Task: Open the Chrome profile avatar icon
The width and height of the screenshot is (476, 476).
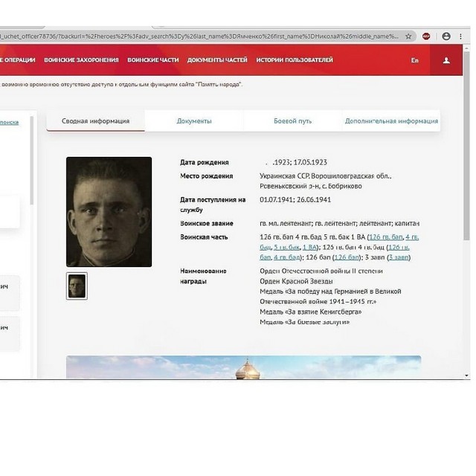Action: tap(446, 36)
